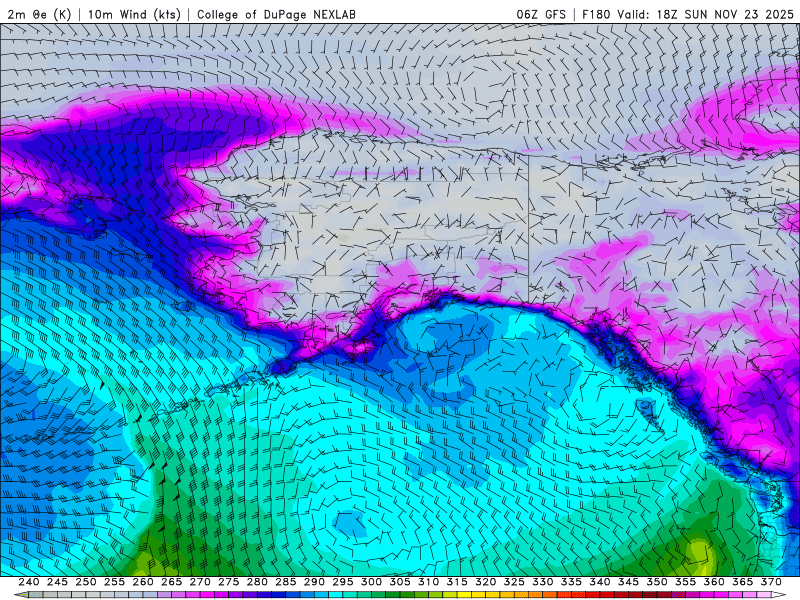Click the "10m Wind (kts)" header text
This screenshot has width=800, height=600.
tap(134, 14)
